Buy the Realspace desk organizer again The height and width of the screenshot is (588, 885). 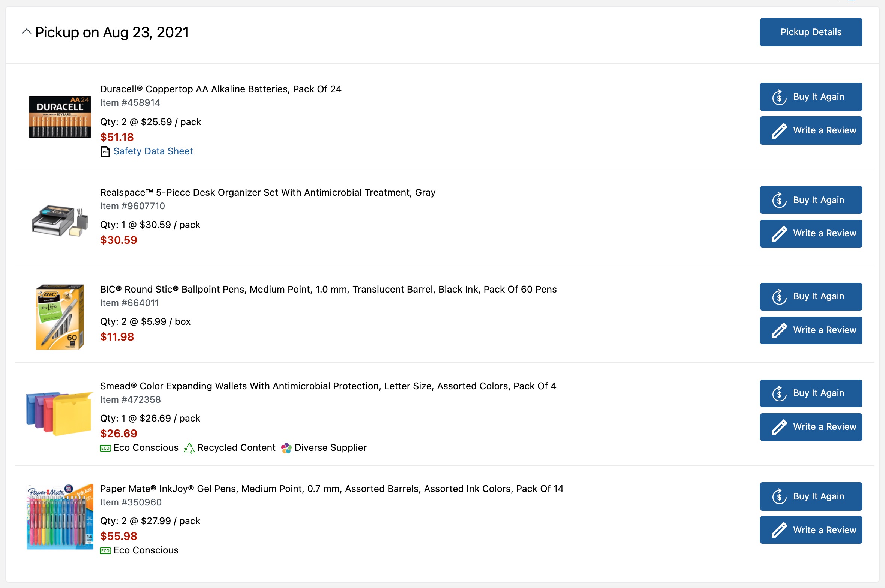pyautogui.click(x=810, y=200)
